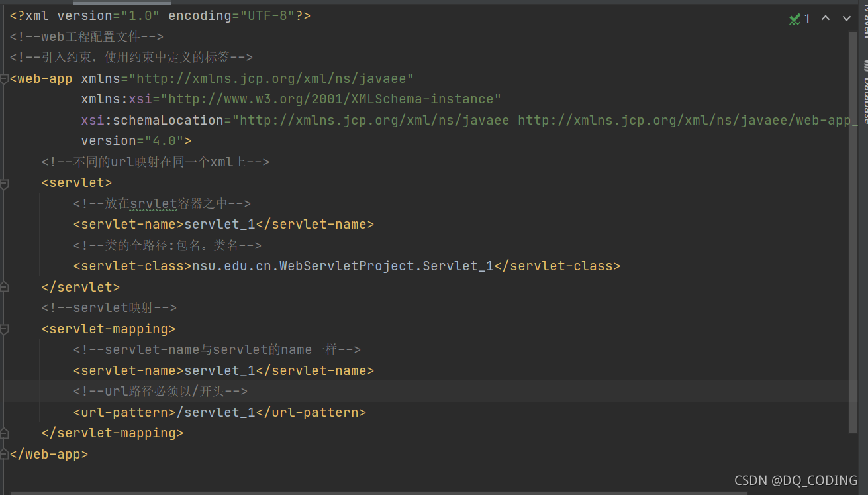The image size is (868, 495).
Task: Click the comment '不同的url映射在同一个xml上'
Action: (x=156, y=162)
